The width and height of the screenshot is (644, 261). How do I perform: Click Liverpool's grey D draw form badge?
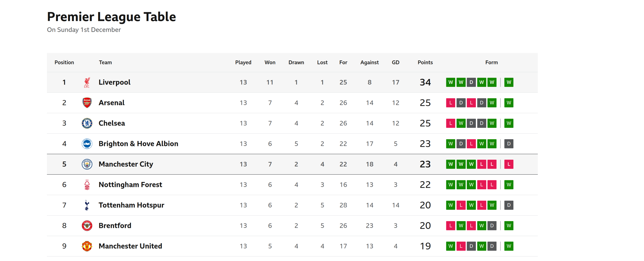471,82
